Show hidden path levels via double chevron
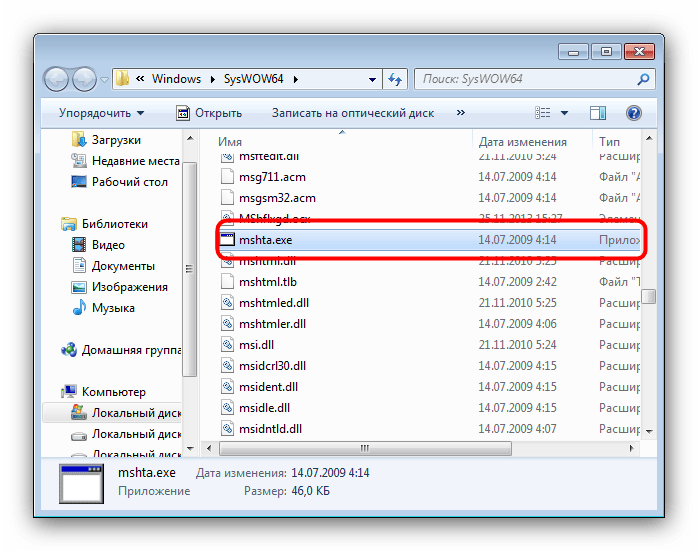 (140, 79)
